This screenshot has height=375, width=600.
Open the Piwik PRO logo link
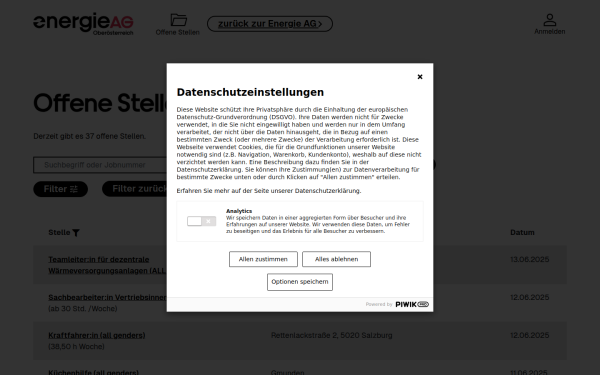click(x=412, y=304)
